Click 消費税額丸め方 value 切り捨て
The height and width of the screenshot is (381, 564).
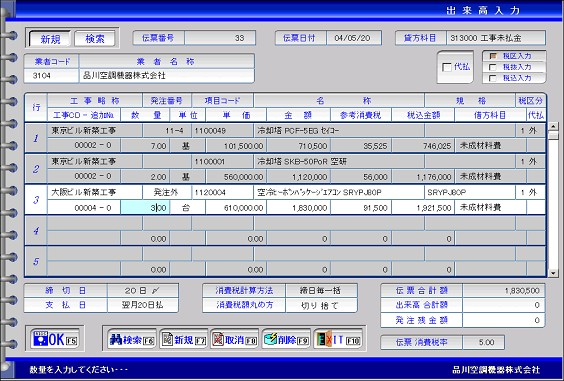(321, 305)
